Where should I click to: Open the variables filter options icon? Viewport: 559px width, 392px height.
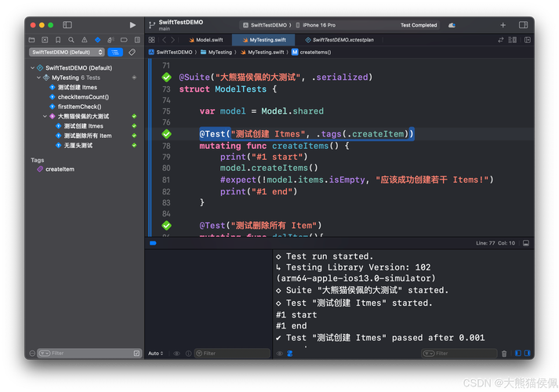[x=199, y=354]
